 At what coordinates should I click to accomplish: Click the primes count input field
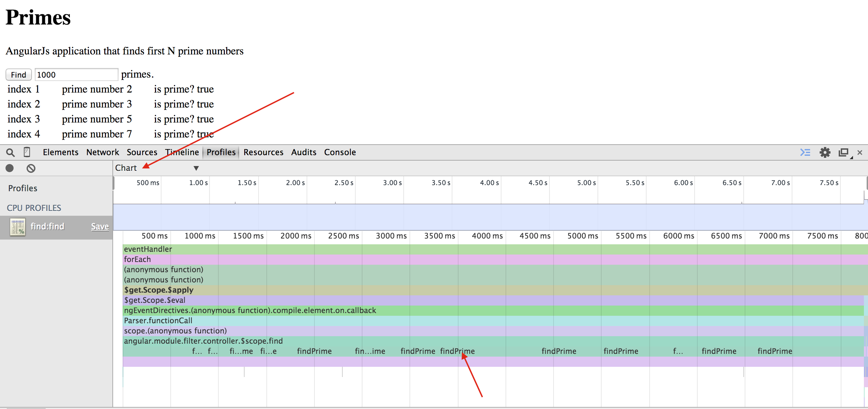tap(76, 75)
